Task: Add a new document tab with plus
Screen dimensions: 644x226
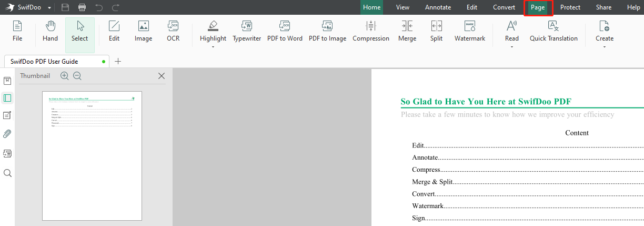Action: click(118, 61)
